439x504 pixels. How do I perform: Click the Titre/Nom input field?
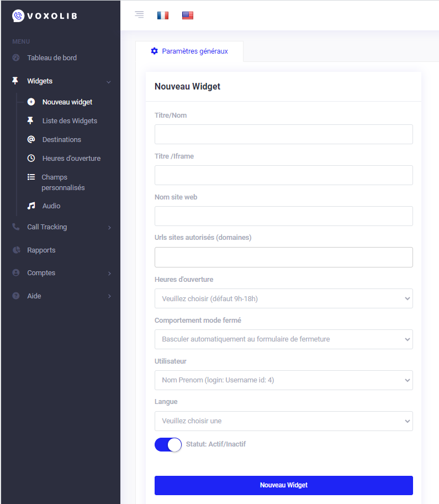(283, 134)
